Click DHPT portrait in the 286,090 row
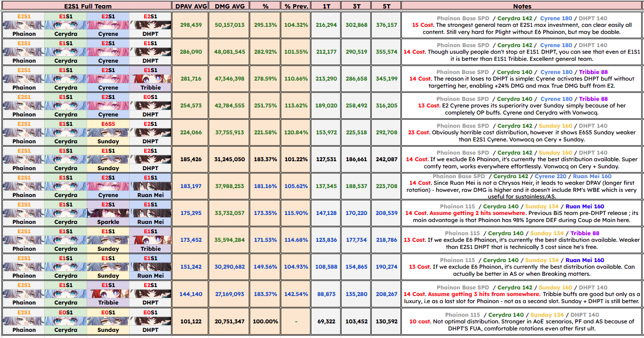 [150, 52]
